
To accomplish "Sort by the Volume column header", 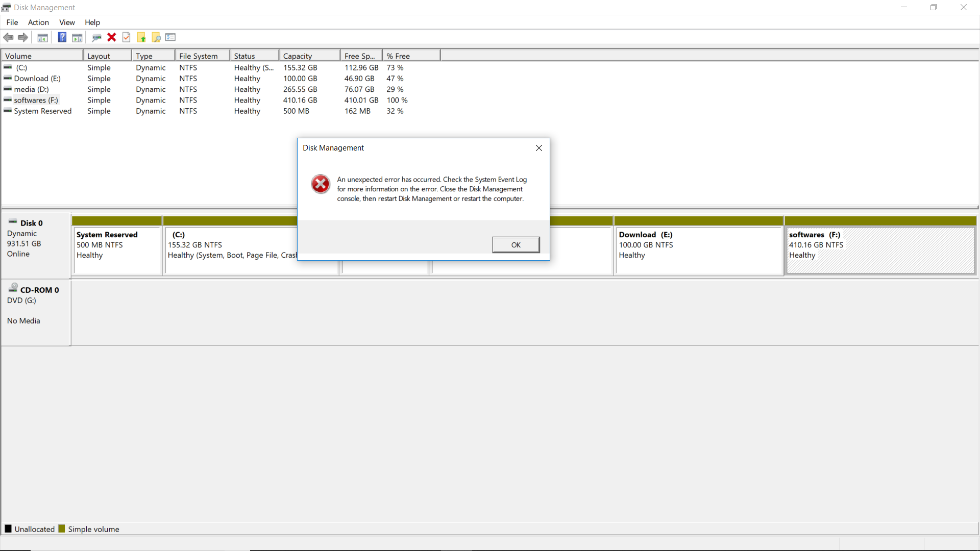I will [42, 56].
